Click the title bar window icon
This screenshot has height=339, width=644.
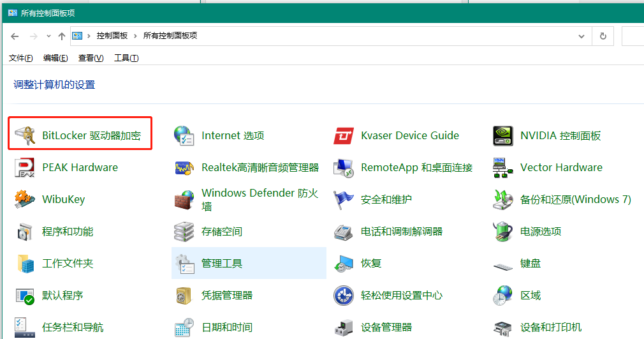12,13
